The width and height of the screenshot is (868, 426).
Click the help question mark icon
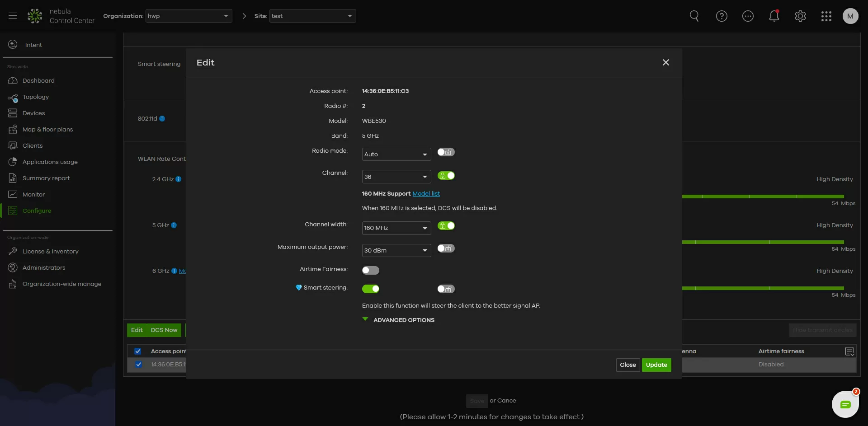tap(722, 16)
